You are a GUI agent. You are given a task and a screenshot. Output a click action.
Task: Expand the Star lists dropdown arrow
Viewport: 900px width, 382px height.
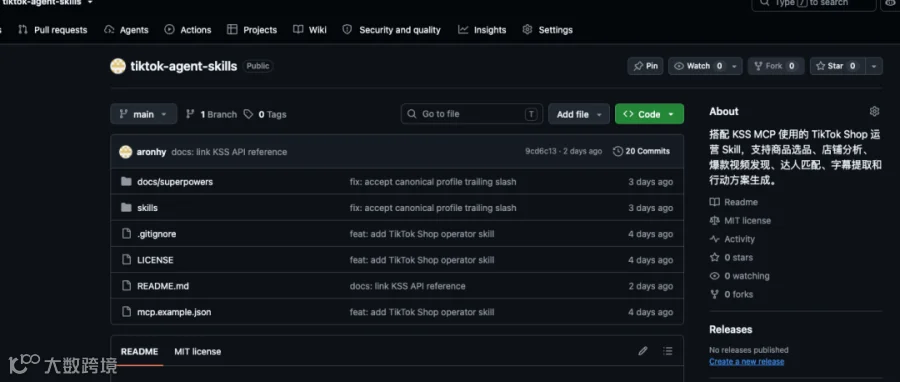click(x=874, y=66)
